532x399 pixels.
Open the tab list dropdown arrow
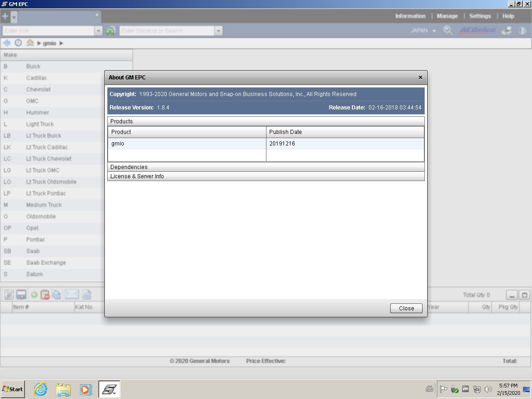(14, 17)
